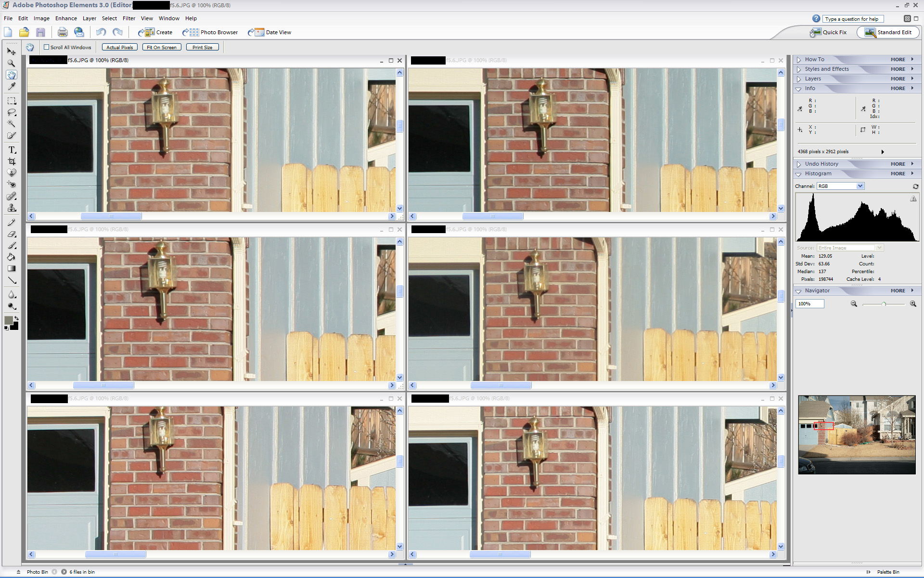
Task: Click the Undo arrow icon
Action: (101, 32)
